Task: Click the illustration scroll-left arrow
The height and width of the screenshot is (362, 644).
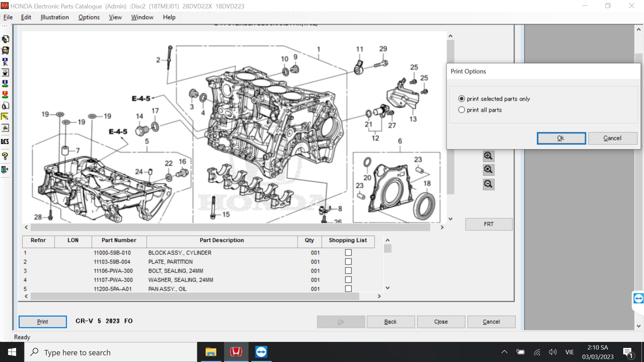Action: [x=26, y=227]
